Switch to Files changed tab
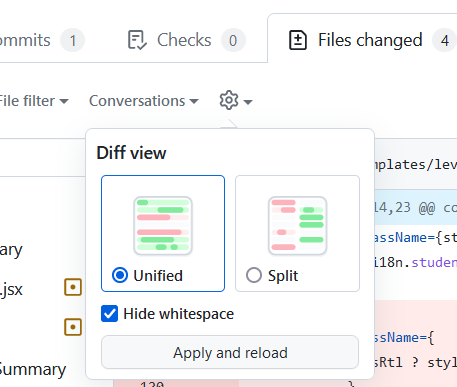457x387 pixels. [363, 40]
